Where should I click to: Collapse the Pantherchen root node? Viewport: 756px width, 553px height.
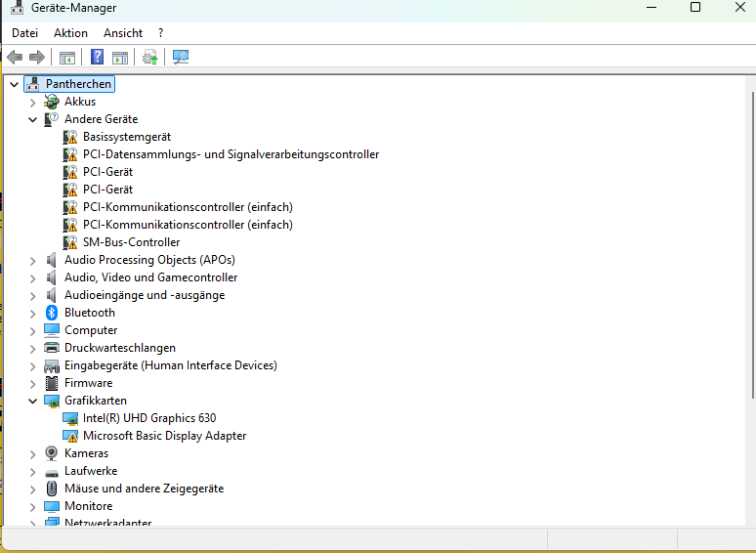click(14, 84)
